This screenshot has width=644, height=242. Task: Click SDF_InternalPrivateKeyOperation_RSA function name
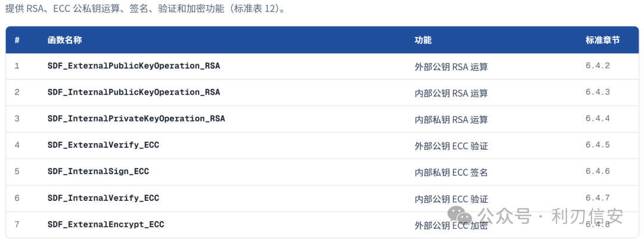coord(137,119)
